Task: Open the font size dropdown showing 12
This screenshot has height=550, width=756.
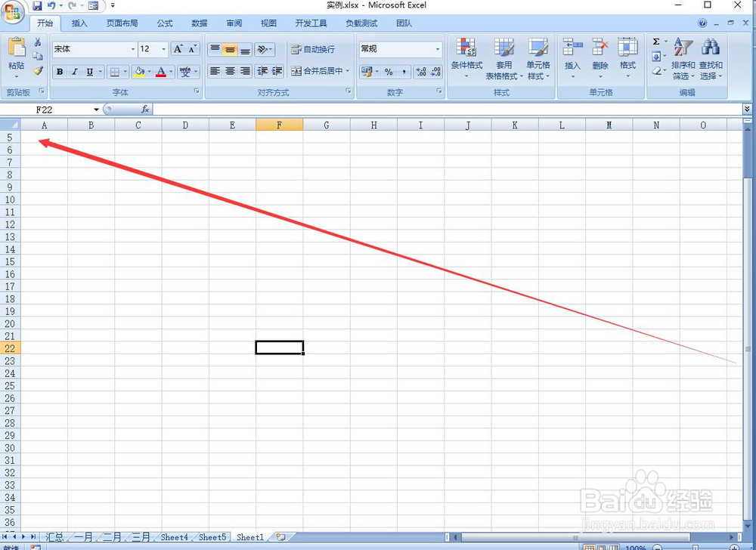Action: tap(164, 49)
